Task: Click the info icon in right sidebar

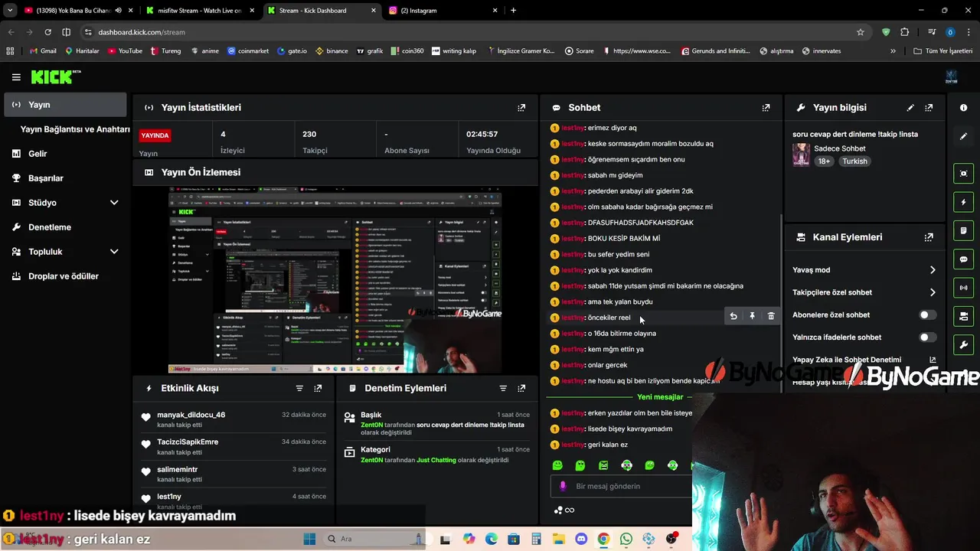Action: (963, 108)
